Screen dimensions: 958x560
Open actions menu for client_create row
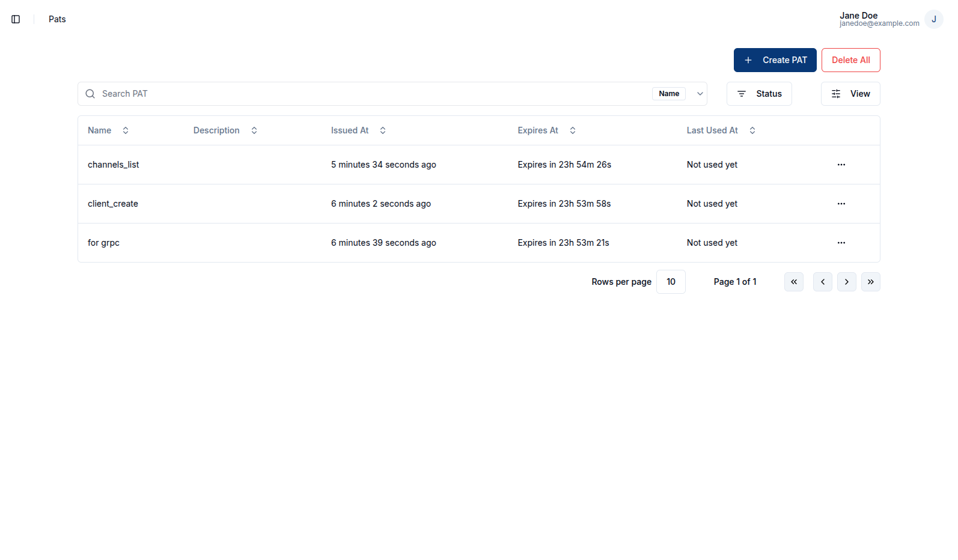[841, 204]
